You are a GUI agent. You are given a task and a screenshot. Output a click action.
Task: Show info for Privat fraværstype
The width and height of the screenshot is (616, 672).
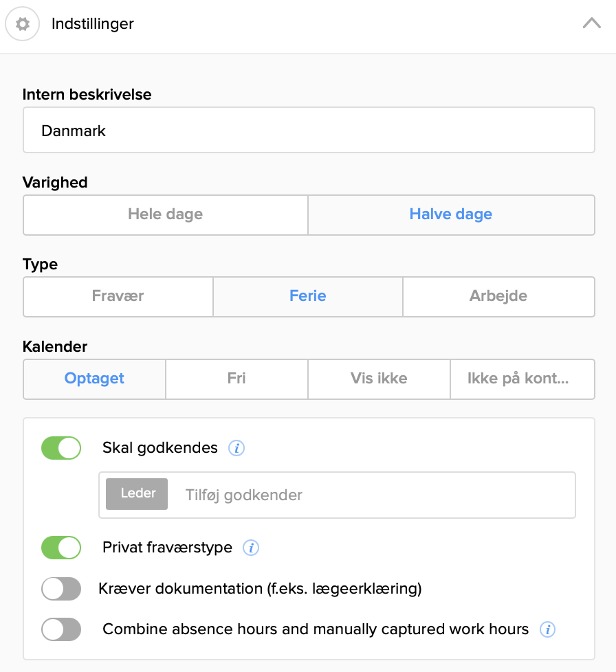point(252,548)
